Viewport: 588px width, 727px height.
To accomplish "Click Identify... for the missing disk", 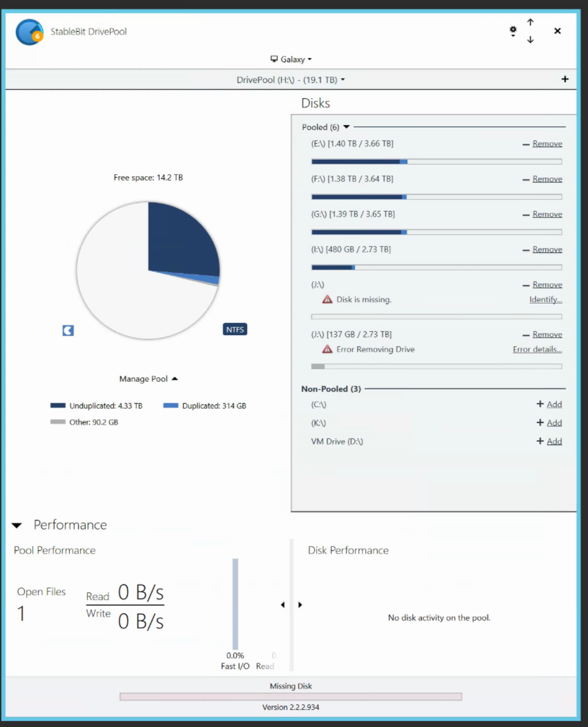I will pyautogui.click(x=546, y=299).
